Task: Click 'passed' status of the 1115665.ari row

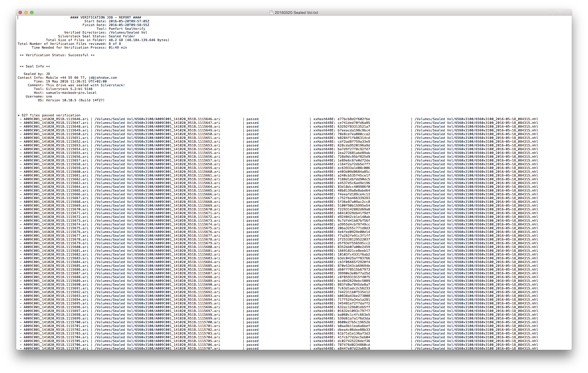Action: click(253, 190)
